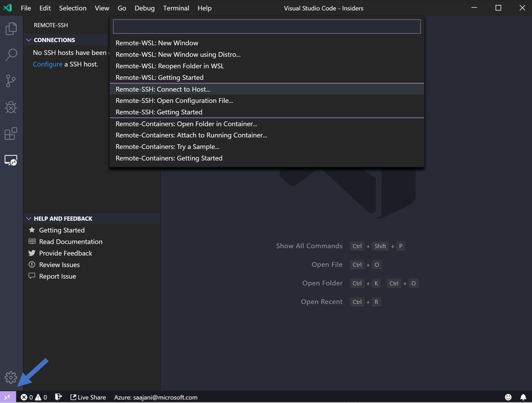The image size is (532, 403).
Task: Open the Run and Debug view
Action: click(11, 107)
